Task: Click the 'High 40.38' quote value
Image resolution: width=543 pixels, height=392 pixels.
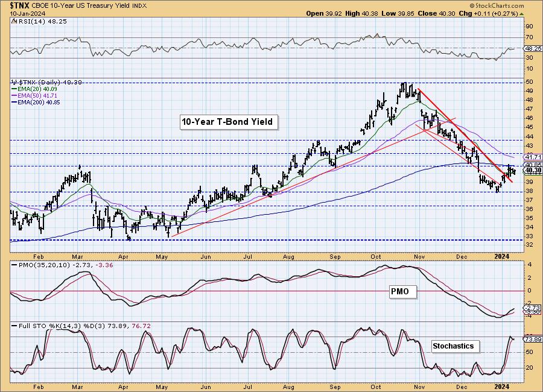Action: pyautogui.click(x=361, y=13)
